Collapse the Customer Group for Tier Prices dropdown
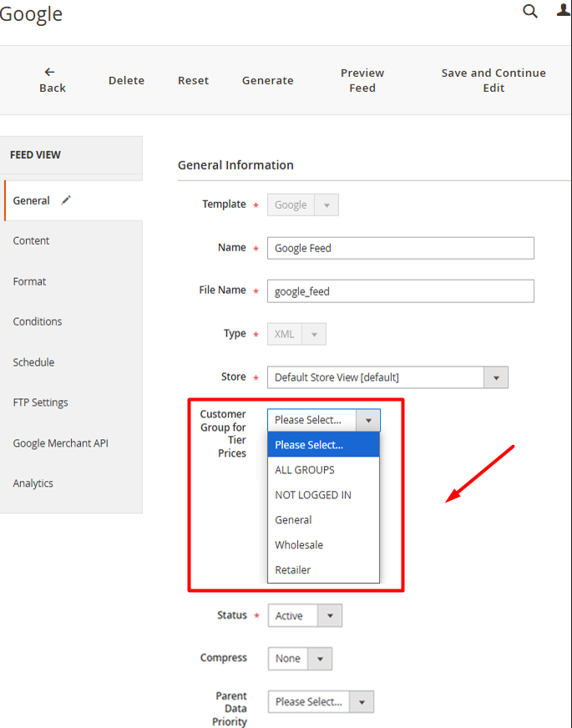Screen dimensions: 572x728 click(x=324, y=420)
